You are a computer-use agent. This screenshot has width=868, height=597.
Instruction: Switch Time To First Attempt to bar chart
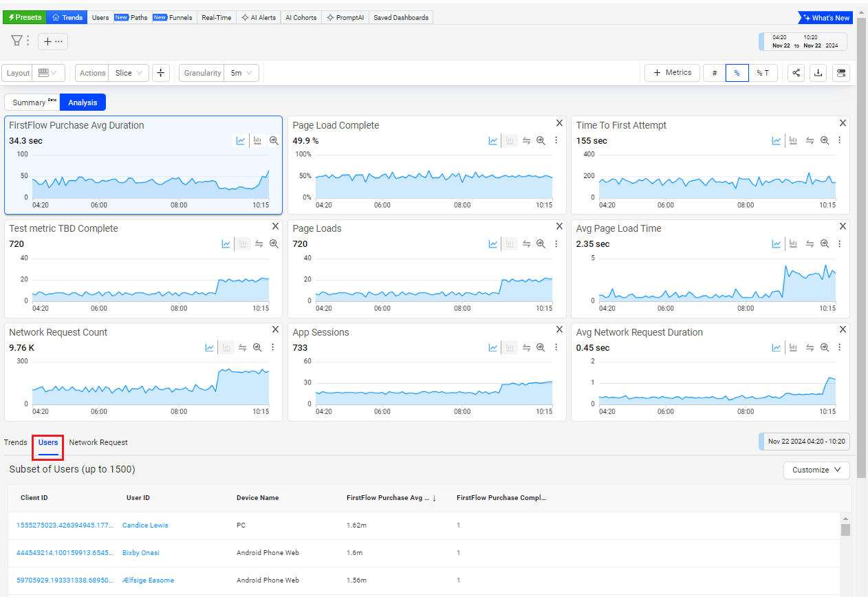tap(793, 141)
